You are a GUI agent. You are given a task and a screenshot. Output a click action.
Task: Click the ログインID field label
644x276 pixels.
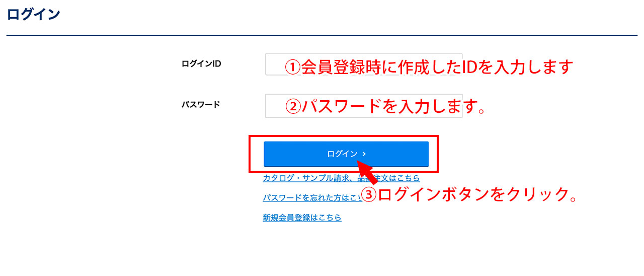pyautogui.click(x=201, y=64)
